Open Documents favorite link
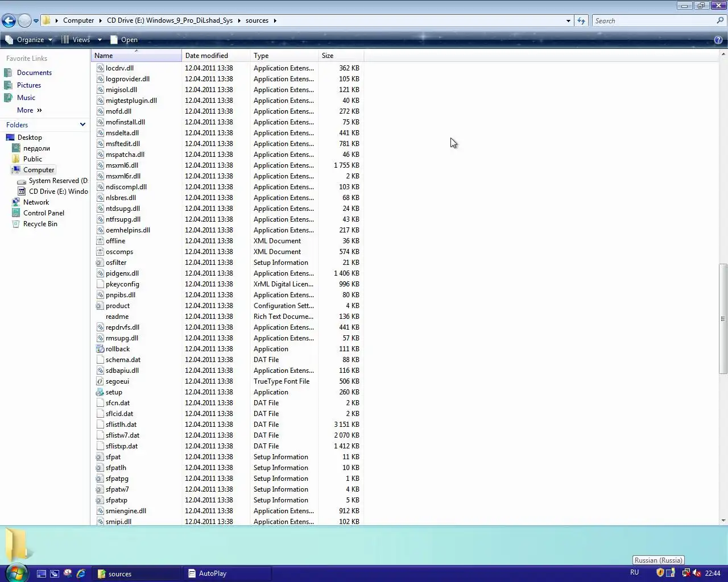Viewport: 728px width, 582px height. tap(34, 73)
